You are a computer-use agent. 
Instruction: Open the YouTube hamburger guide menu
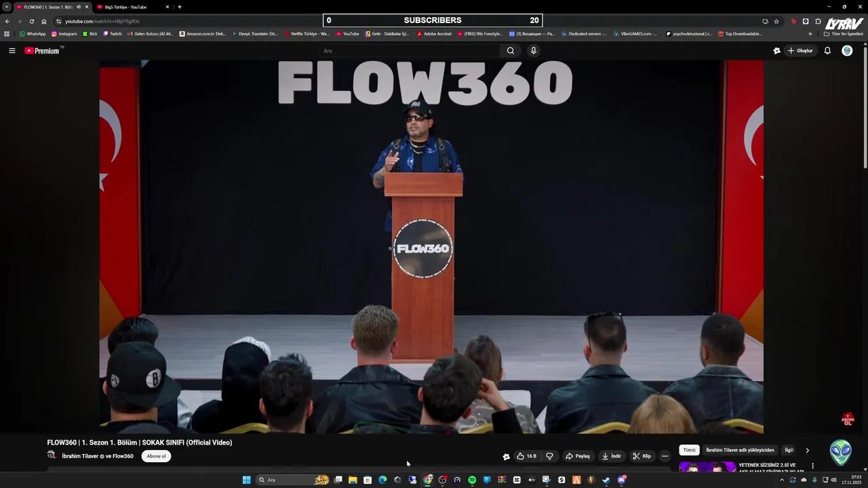[x=12, y=51]
